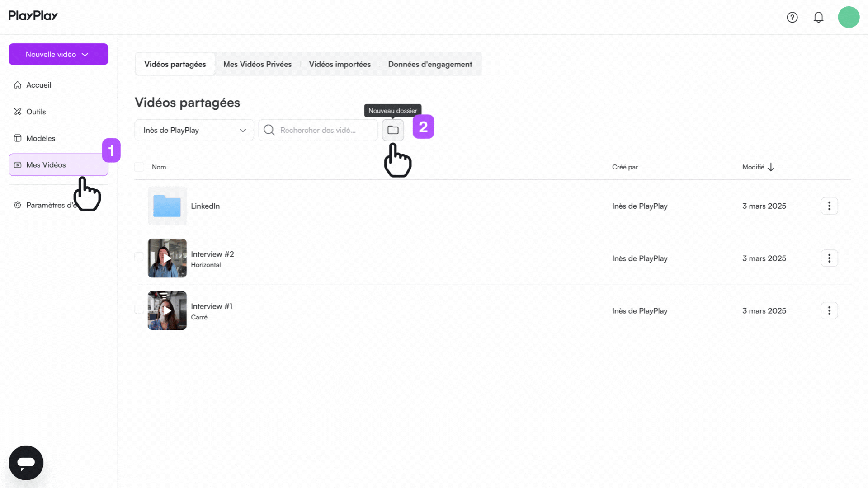
Task: Switch to Vidéos importées tab
Action: pyautogui.click(x=340, y=64)
